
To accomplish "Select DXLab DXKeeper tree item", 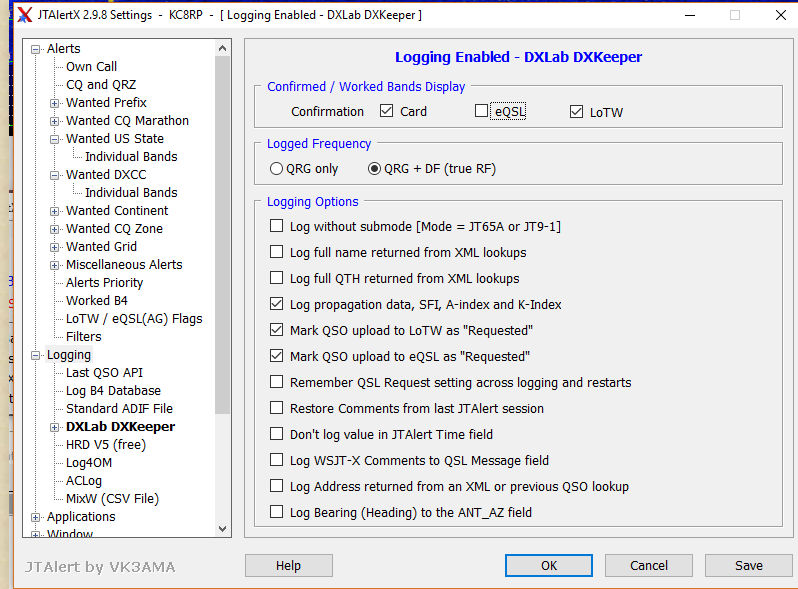I will (x=120, y=427).
